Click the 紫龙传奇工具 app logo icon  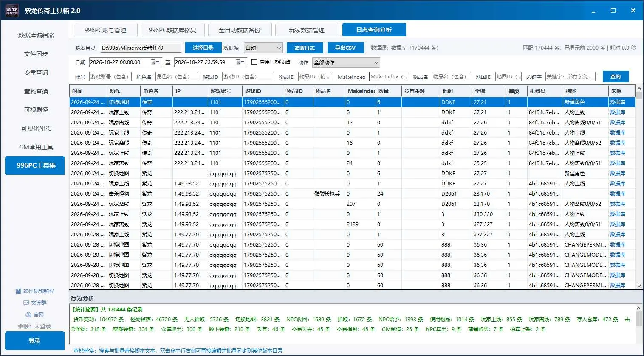12,11
